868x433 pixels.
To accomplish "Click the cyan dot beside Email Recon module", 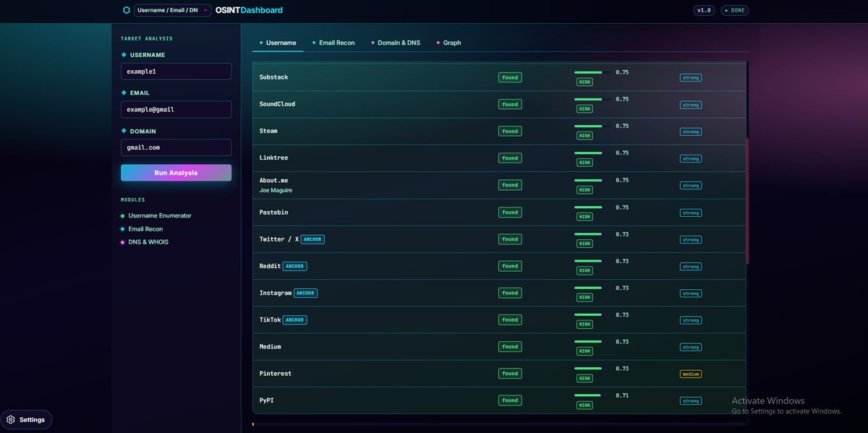I will pos(123,229).
